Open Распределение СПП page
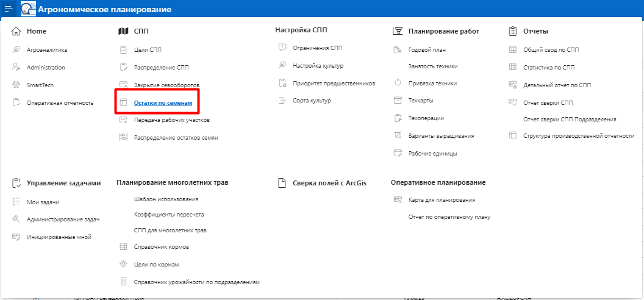Image resolution: width=644 pixels, height=300 pixels. [161, 67]
